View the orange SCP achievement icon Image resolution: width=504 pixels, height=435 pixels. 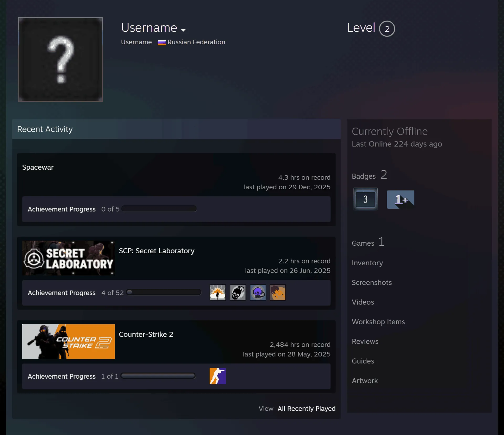point(277,292)
